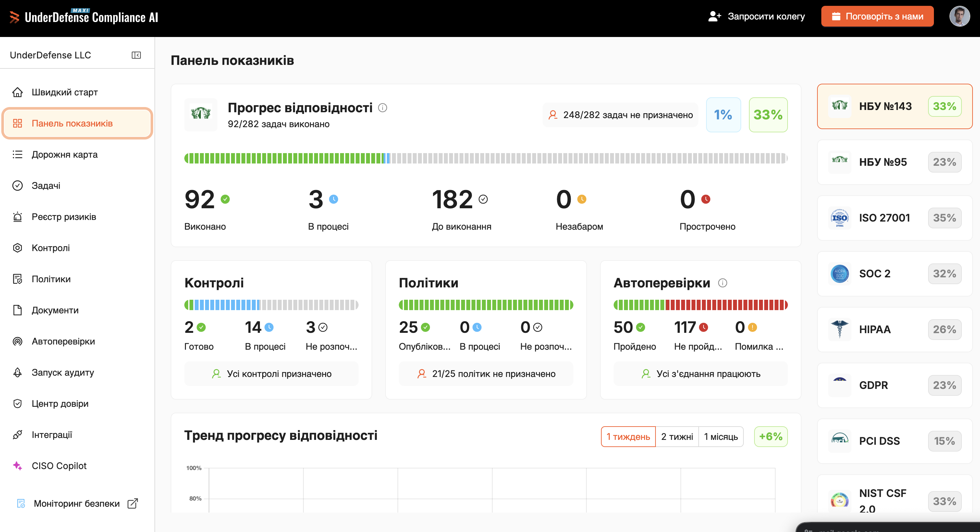Click the ISO 27001 logo icon
The image size is (980, 532).
(839, 218)
